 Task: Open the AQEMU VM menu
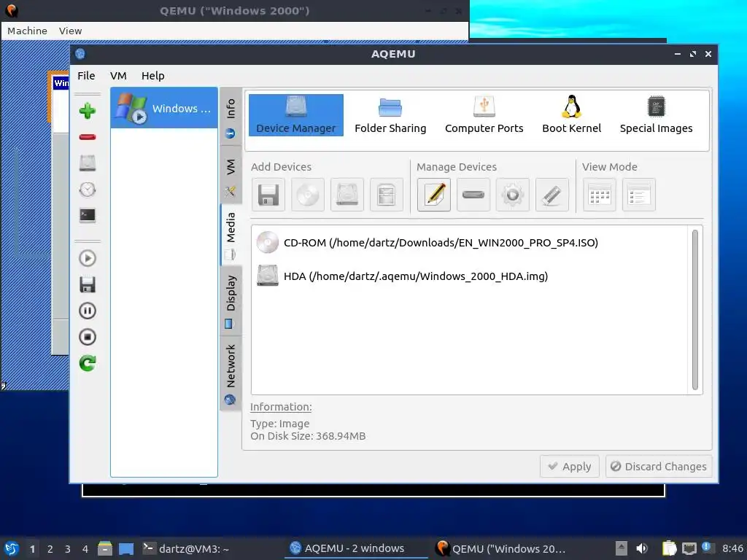click(118, 76)
